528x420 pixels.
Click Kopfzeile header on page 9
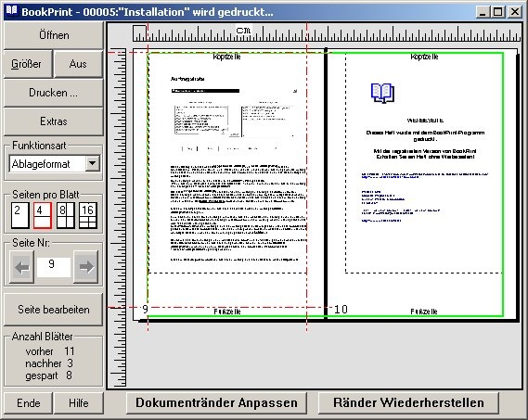click(227, 57)
